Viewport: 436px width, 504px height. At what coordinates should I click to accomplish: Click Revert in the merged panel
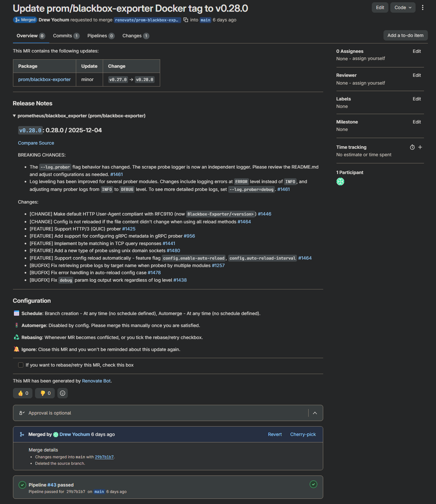click(x=275, y=434)
